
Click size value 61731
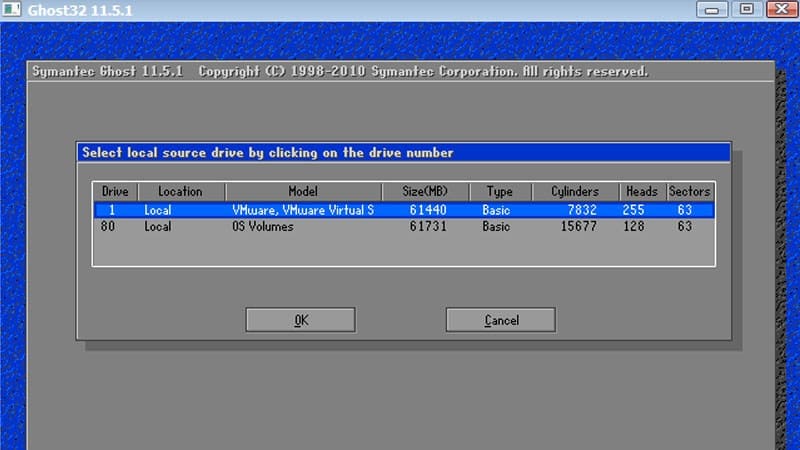pyautogui.click(x=428, y=227)
